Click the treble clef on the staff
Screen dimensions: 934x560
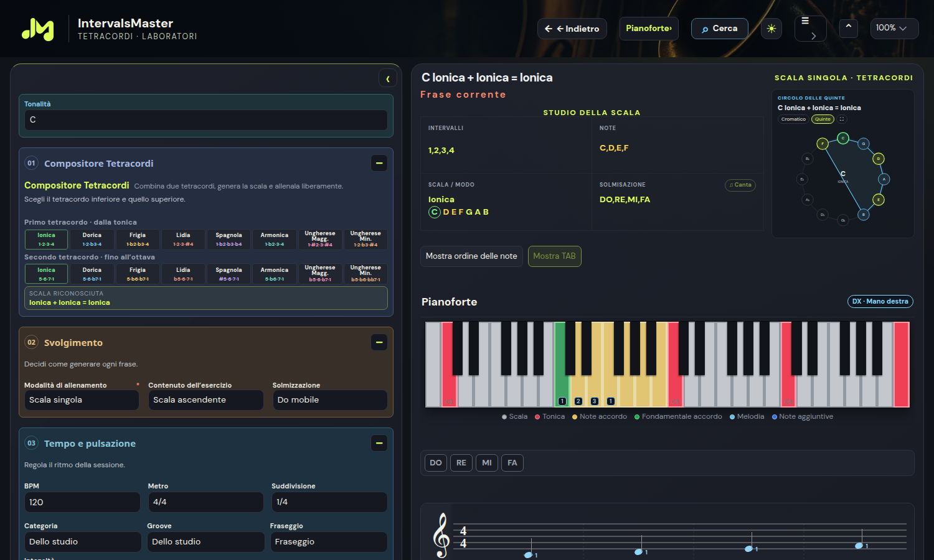pyautogui.click(x=441, y=536)
